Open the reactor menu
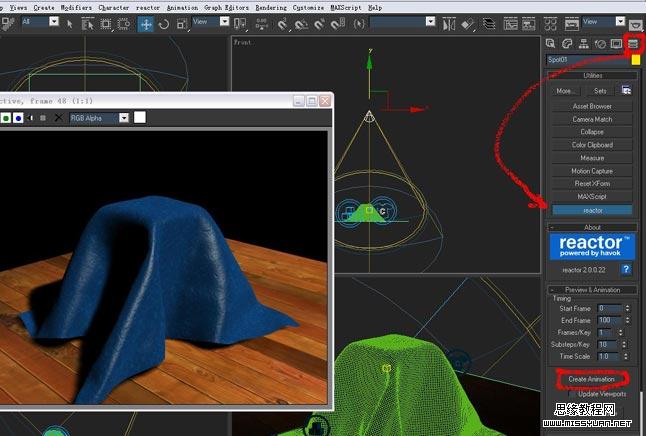Viewport: 646px width, 436px height. click(x=148, y=7)
